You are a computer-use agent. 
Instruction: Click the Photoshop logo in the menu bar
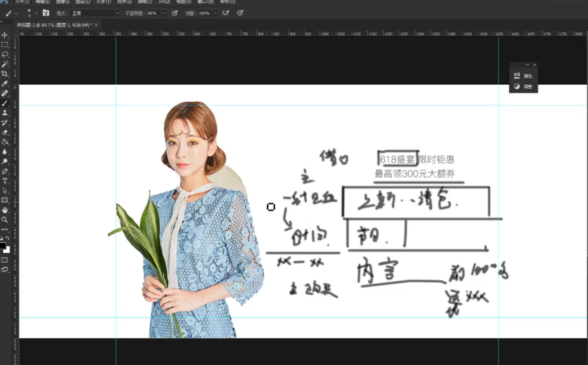click(x=4, y=1)
